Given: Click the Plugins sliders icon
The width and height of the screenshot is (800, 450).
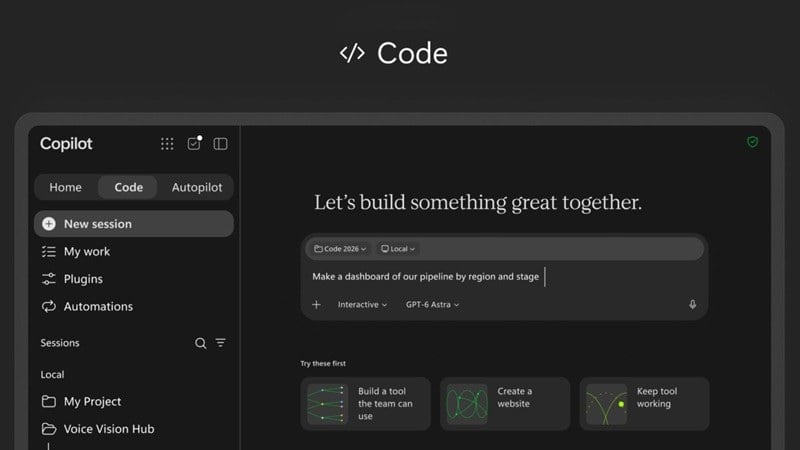Looking at the screenshot, I should (x=48, y=279).
